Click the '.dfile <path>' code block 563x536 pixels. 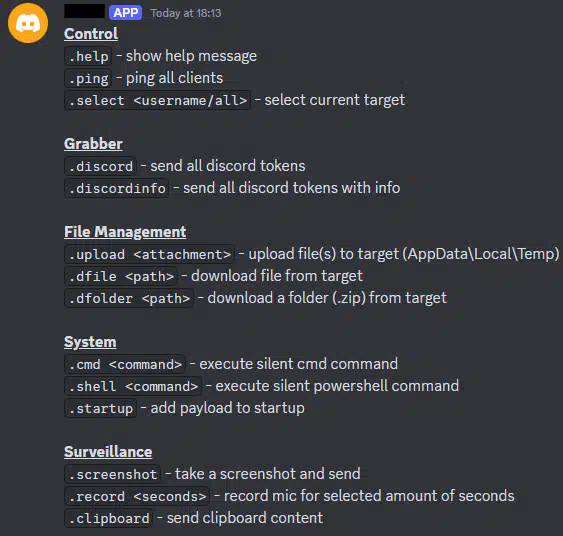click(121, 276)
